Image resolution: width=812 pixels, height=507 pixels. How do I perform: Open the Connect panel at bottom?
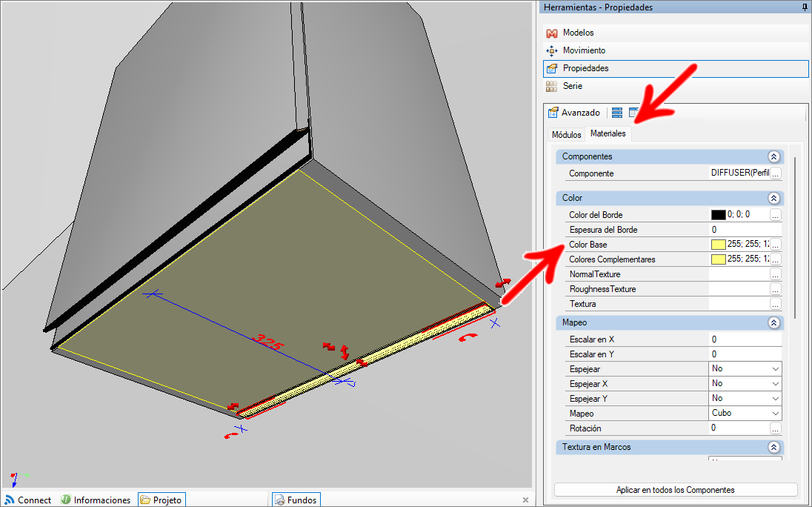[28, 500]
